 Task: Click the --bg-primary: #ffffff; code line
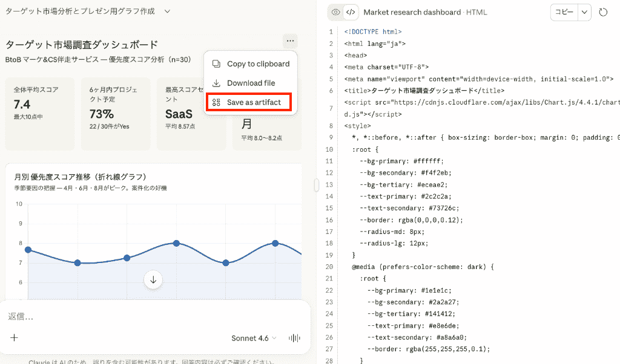click(x=402, y=161)
